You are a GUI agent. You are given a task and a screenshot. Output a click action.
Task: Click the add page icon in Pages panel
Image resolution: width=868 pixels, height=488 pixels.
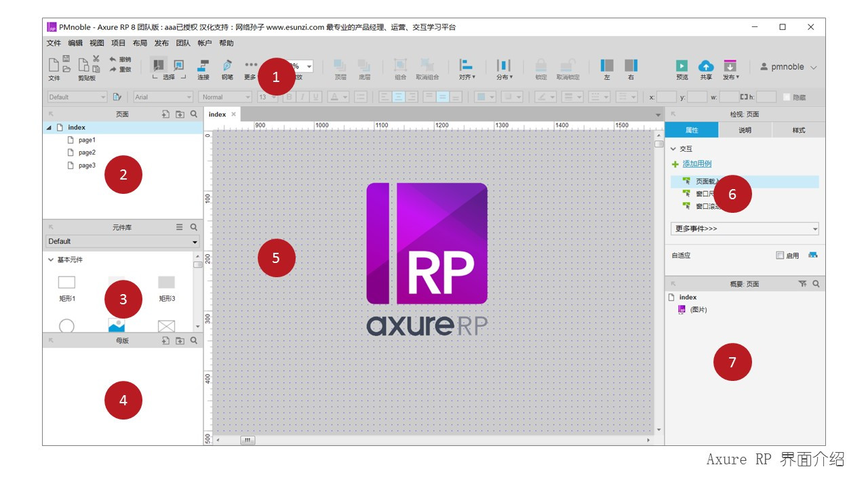point(165,115)
